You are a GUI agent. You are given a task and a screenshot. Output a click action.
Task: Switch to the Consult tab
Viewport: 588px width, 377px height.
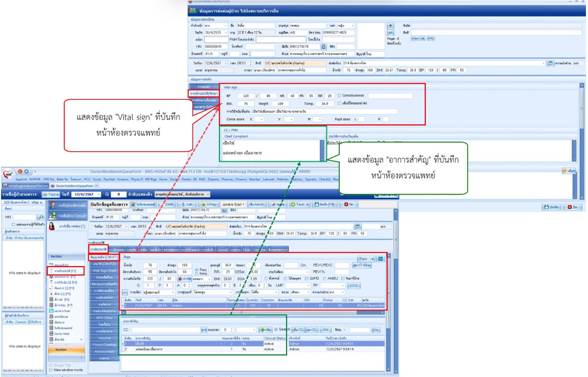(222, 249)
